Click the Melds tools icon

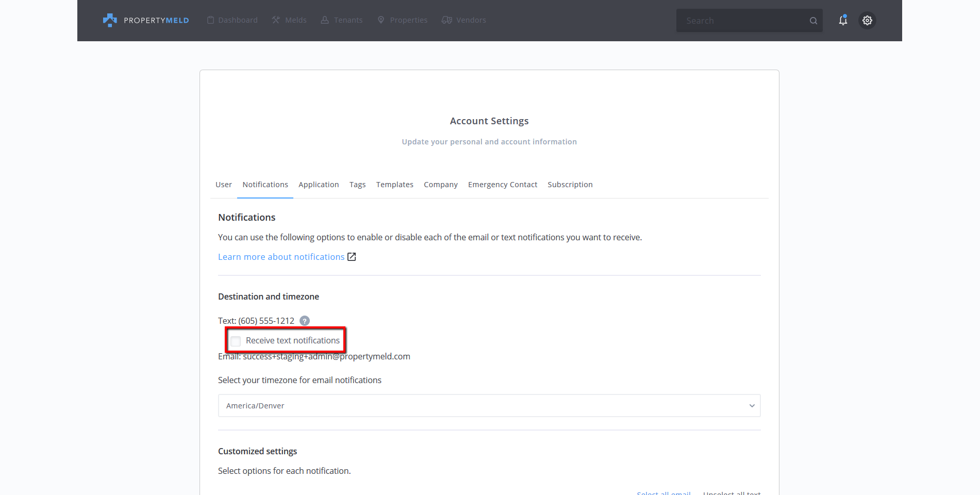tap(276, 20)
